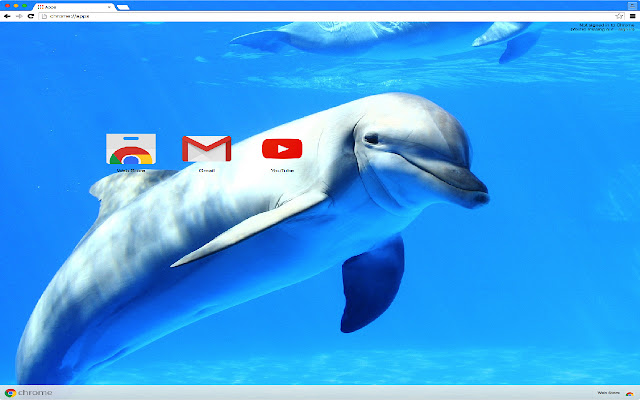The width and height of the screenshot is (640, 400).
Task: Open the Chrome hamburger menu
Action: (x=633, y=16)
